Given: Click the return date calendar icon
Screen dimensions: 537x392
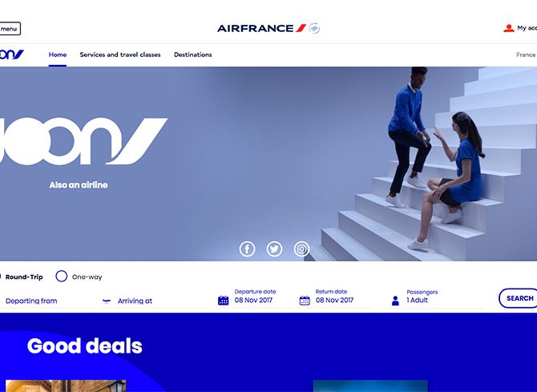Looking at the screenshot, I should 305,301.
